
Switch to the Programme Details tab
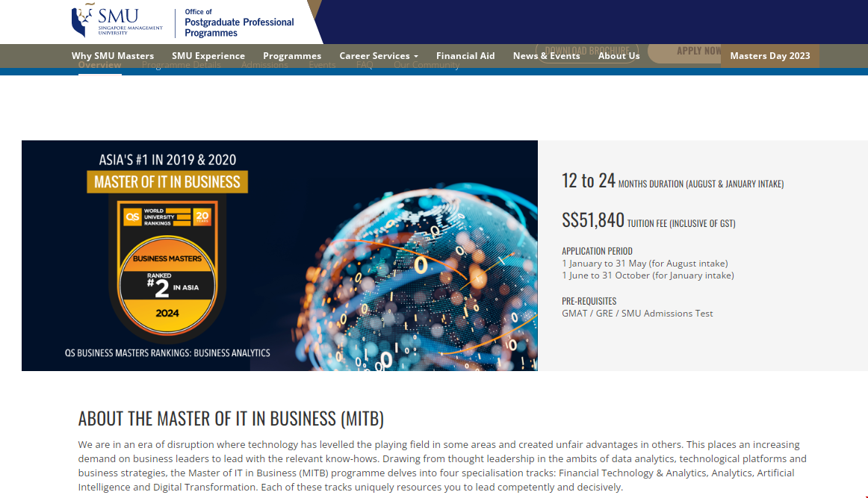(x=182, y=66)
